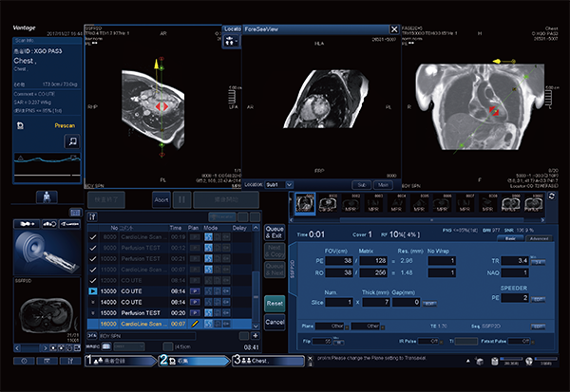570x392 pixels.
Task: Click the refresh icon beside thumbnail strip
Action: [x=551, y=196]
